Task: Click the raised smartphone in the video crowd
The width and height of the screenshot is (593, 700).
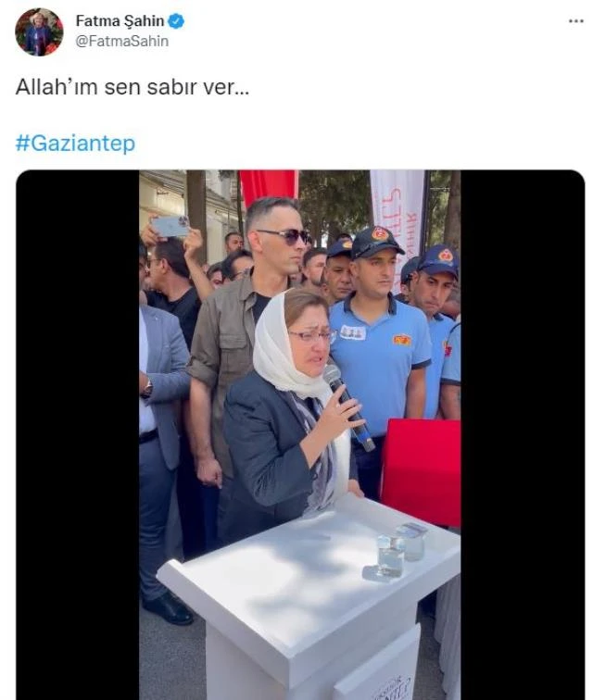Action: point(171,226)
